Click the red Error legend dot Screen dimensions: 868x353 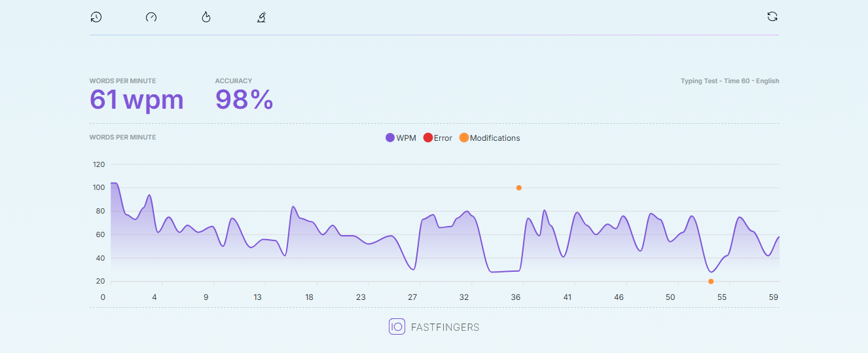[427, 138]
